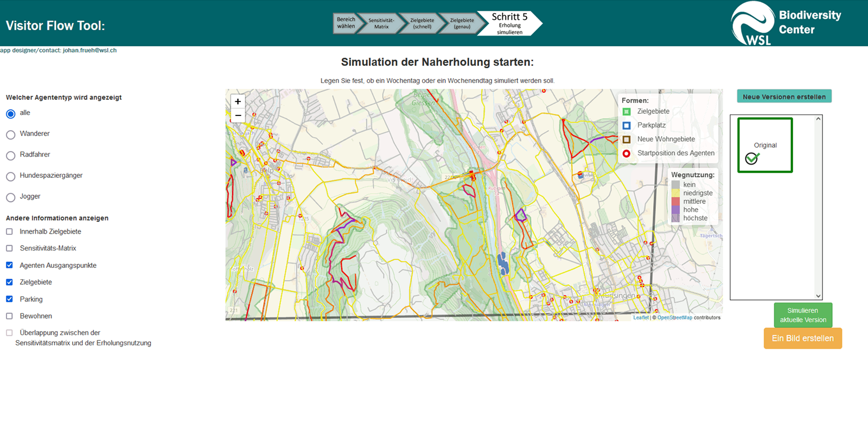Click the green checkmark on Original
The height and width of the screenshot is (430, 868).
(x=752, y=158)
